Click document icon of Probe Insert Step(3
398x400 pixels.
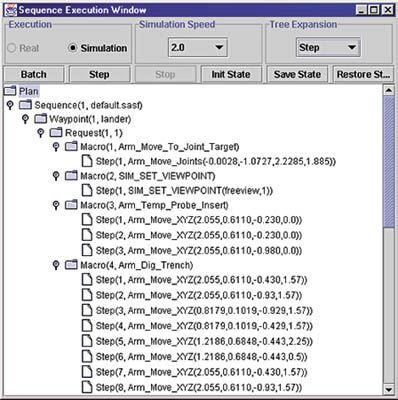tap(87, 250)
